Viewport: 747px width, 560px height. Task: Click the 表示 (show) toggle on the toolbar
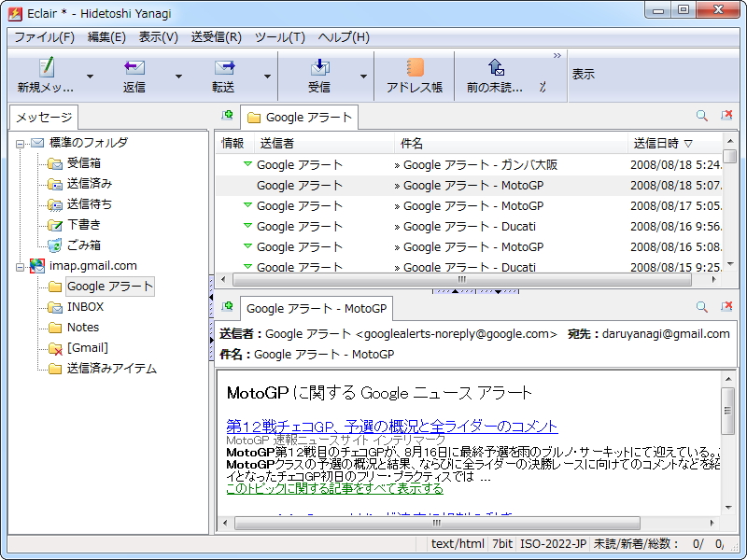583,72
